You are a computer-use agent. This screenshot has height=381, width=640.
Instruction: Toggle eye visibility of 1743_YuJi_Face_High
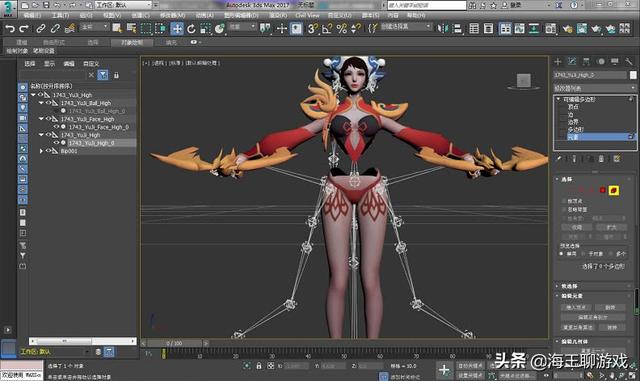coord(48,119)
